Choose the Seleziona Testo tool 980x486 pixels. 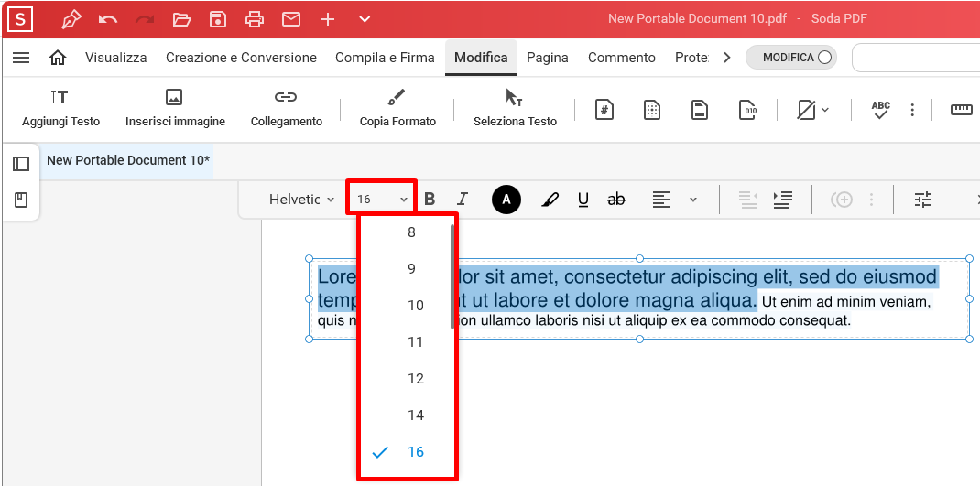click(x=514, y=98)
